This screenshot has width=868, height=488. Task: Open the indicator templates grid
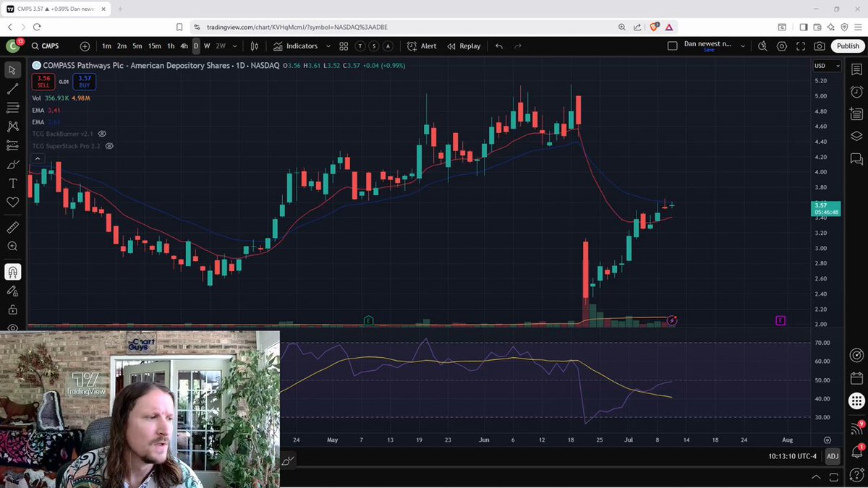point(344,46)
